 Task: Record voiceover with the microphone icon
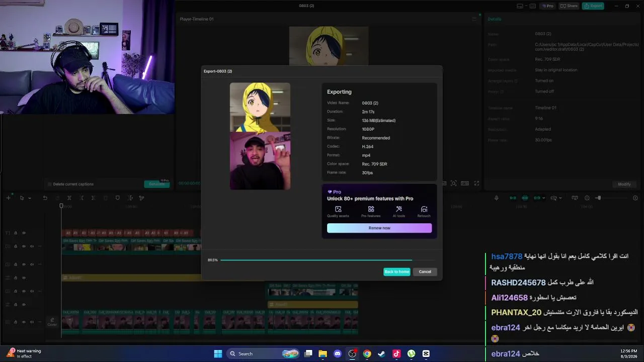click(x=496, y=198)
